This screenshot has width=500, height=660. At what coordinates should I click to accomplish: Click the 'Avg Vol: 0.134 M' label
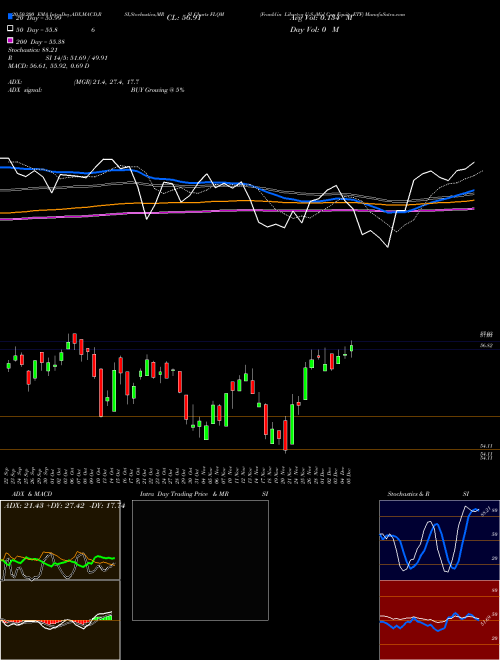[x=320, y=18]
